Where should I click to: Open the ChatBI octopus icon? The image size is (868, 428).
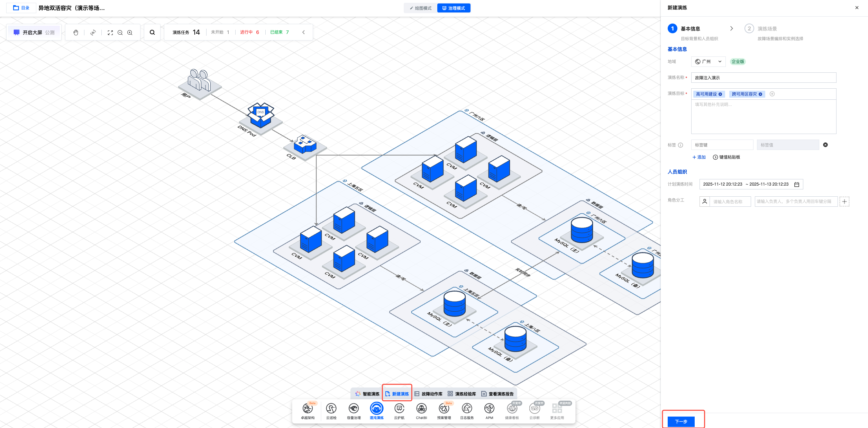click(421, 409)
